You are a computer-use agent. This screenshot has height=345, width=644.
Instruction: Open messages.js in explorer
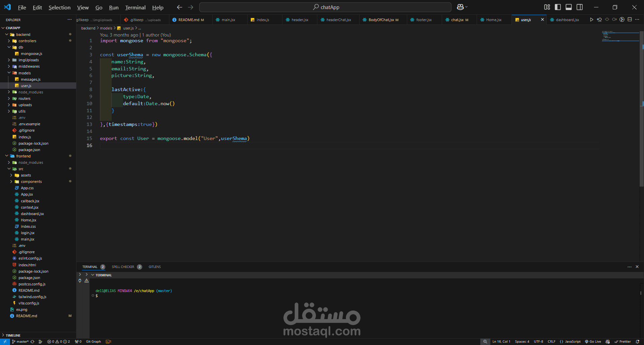point(38,79)
